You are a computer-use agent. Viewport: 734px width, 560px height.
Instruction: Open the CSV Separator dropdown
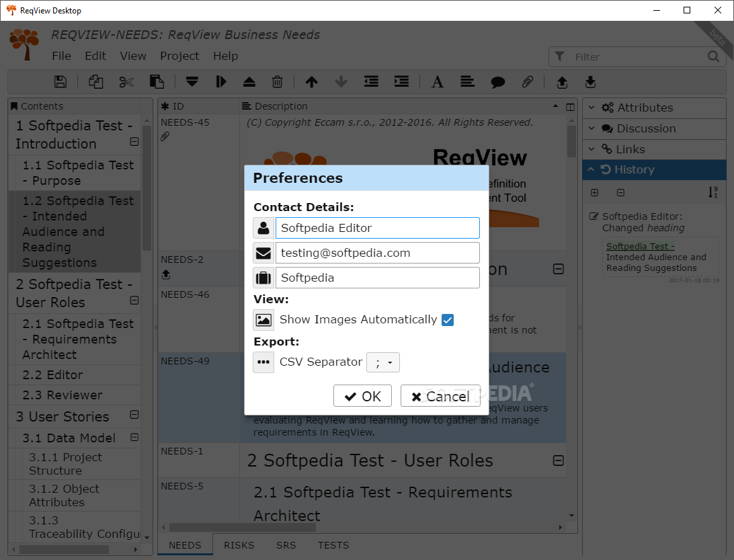[x=383, y=362]
